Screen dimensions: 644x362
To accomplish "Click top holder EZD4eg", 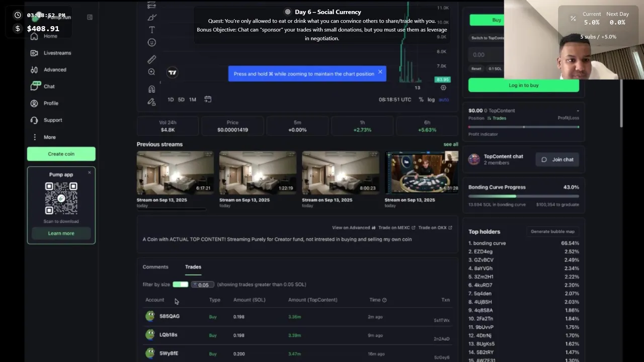I will (483, 251).
